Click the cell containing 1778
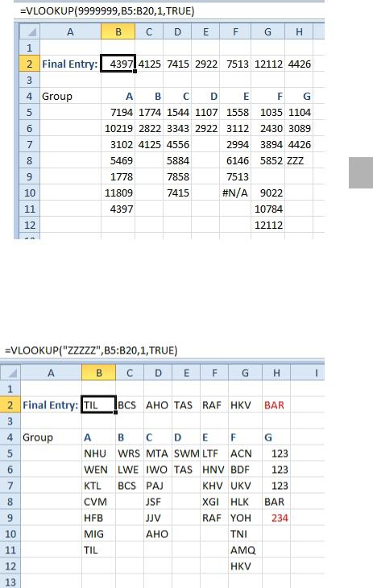 (118, 176)
